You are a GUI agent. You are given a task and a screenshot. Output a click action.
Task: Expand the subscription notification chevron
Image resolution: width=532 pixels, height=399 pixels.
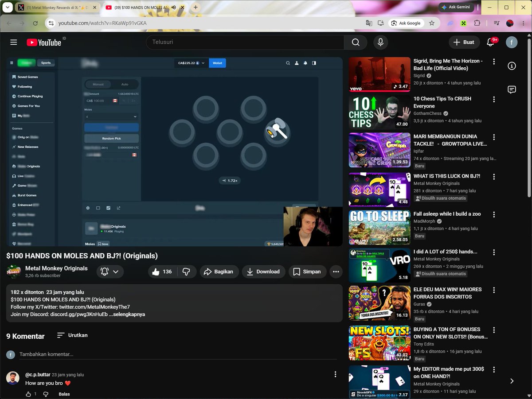point(116,271)
